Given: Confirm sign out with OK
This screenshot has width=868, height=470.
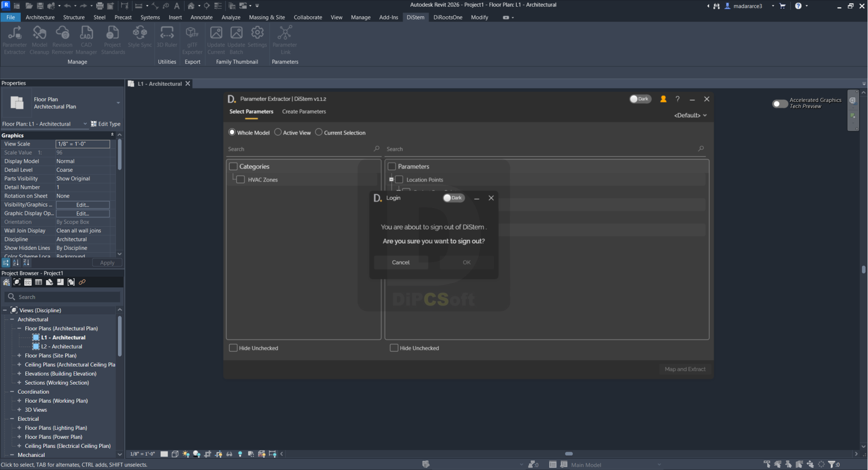Looking at the screenshot, I should point(467,262).
